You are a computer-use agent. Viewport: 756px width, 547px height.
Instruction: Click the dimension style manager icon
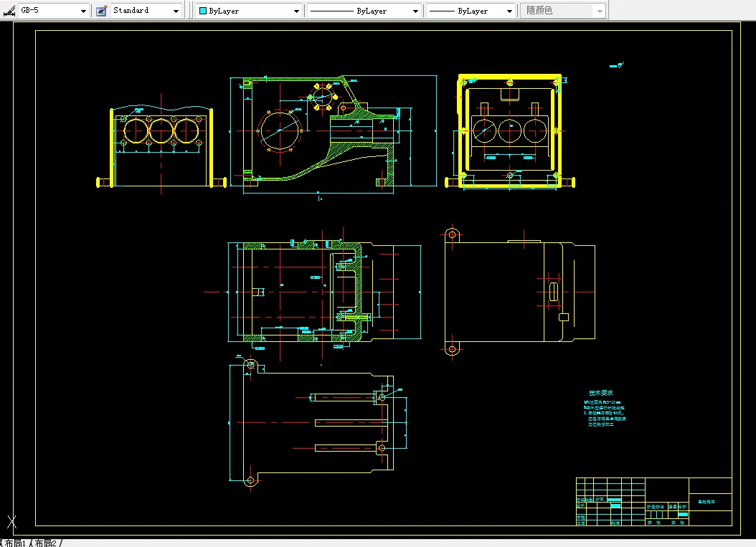(x=9, y=11)
